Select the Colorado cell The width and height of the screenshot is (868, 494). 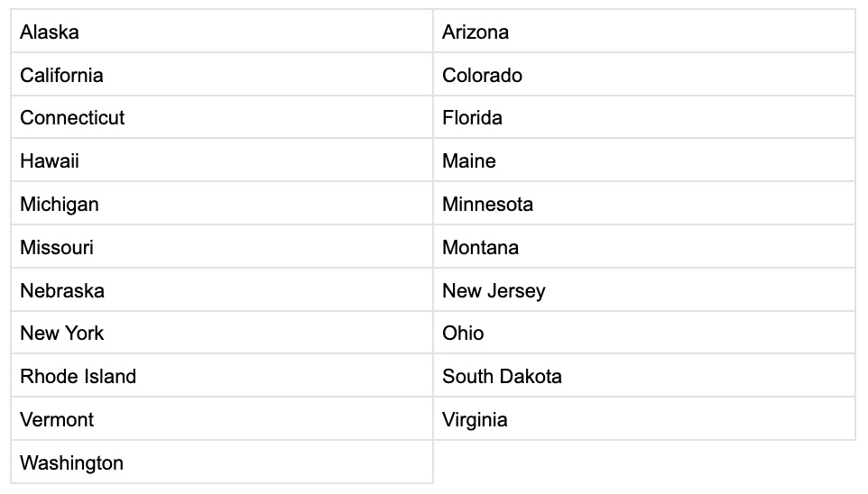point(482,76)
